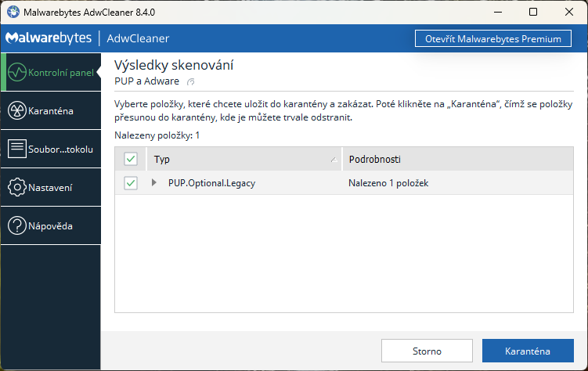Open the Karanténa sidebar tab
Viewport: 588px width, 371px height.
click(x=50, y=111)
